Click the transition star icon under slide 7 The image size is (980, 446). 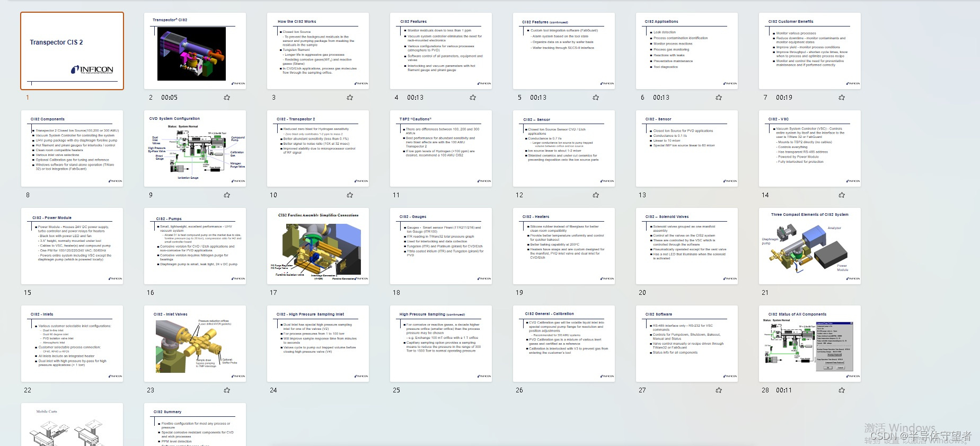[x=842, y=98]
